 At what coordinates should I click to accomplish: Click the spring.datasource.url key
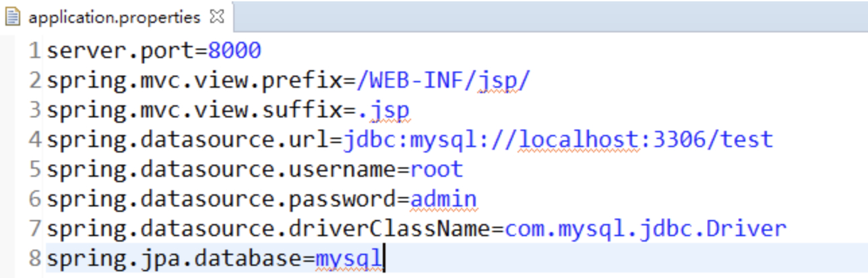[188, 140]
